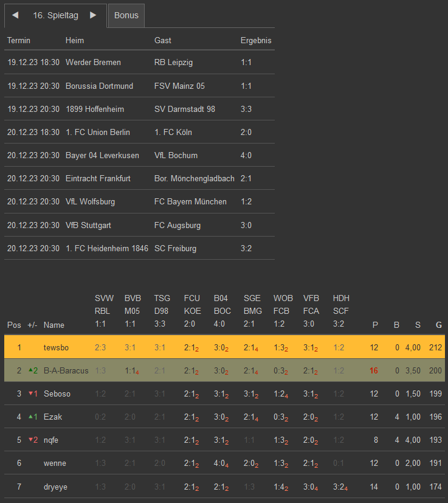448x503 pixels.
Task: Click the green up arrow beside B-A-Baracus
Action: point(29,370)
